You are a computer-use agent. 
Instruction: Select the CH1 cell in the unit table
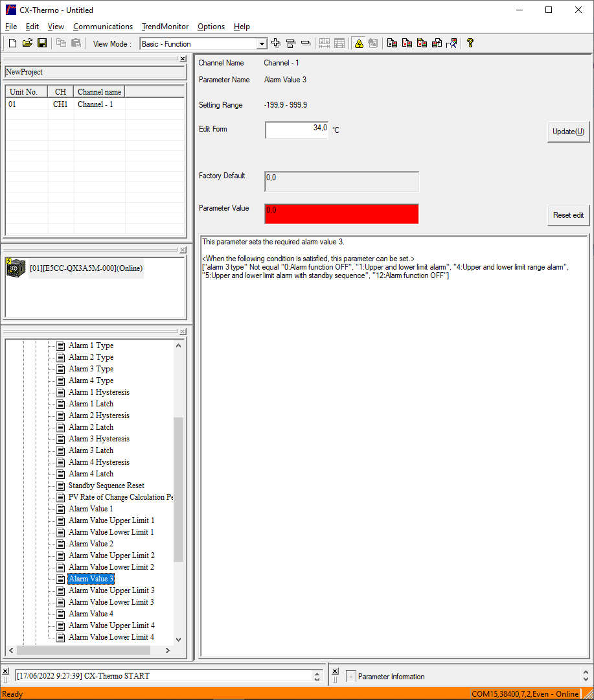[61, 104]
